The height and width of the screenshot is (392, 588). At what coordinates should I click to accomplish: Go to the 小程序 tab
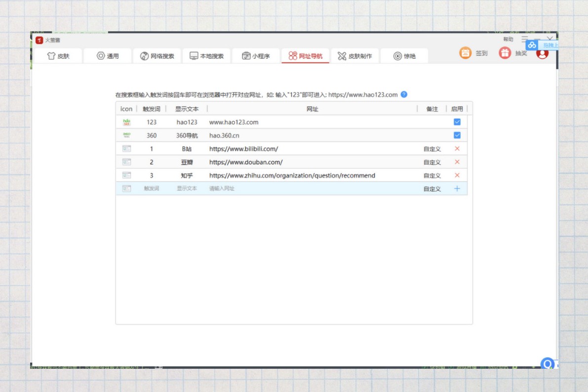256,56
